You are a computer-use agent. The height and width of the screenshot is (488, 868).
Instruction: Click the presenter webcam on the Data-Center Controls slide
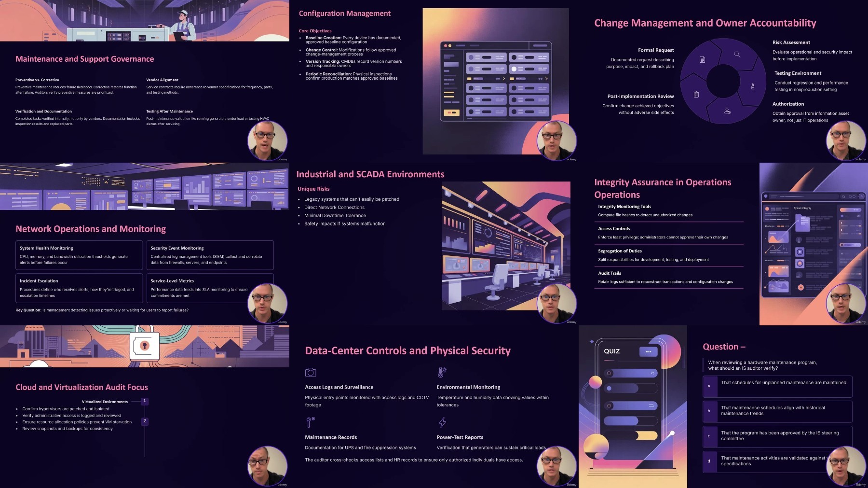[x=557, y=466]
